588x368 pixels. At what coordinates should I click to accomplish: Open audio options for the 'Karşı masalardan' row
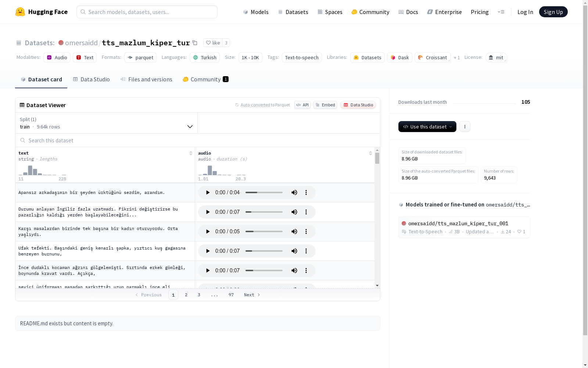306,231
